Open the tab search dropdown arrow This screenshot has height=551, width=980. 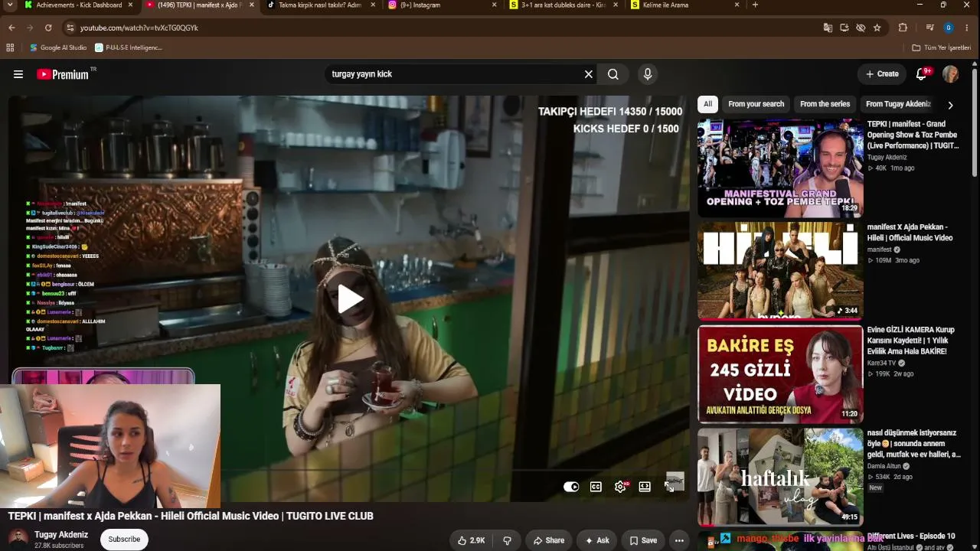click(10, 5)
